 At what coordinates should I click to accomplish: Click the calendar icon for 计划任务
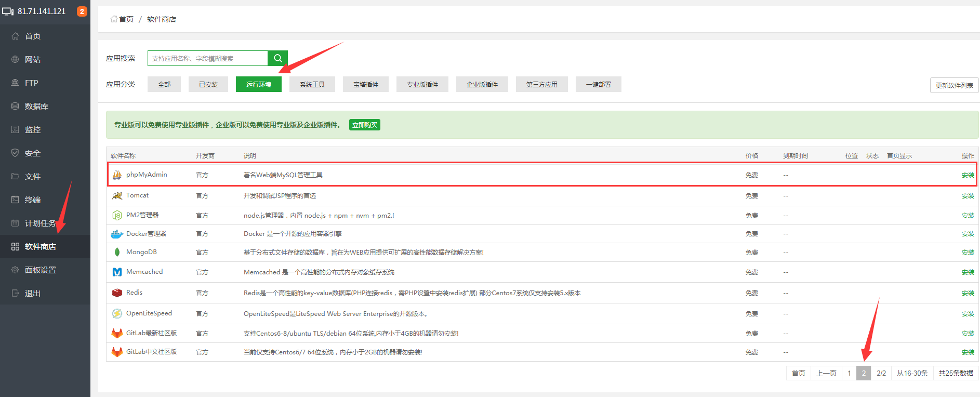(x=15, y=223)
